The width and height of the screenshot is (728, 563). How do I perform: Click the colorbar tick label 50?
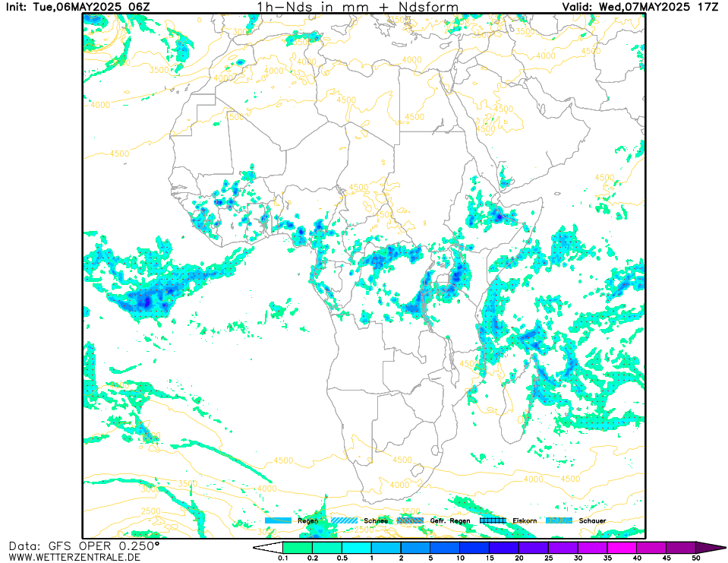coord(696,558)
